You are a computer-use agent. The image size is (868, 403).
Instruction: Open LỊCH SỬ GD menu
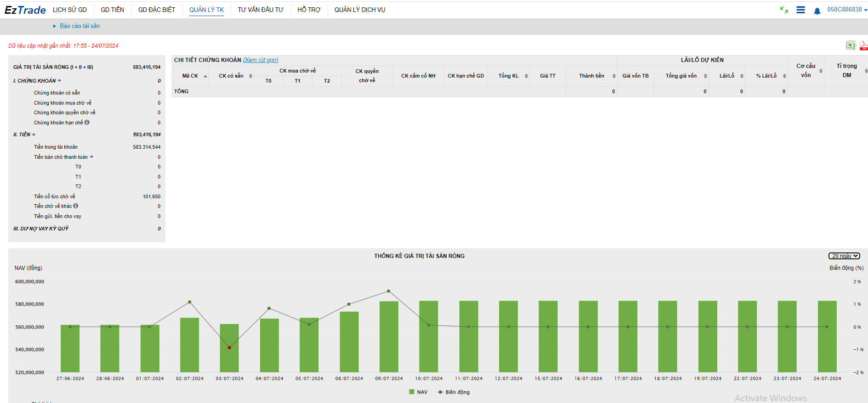tap(70, 10)
